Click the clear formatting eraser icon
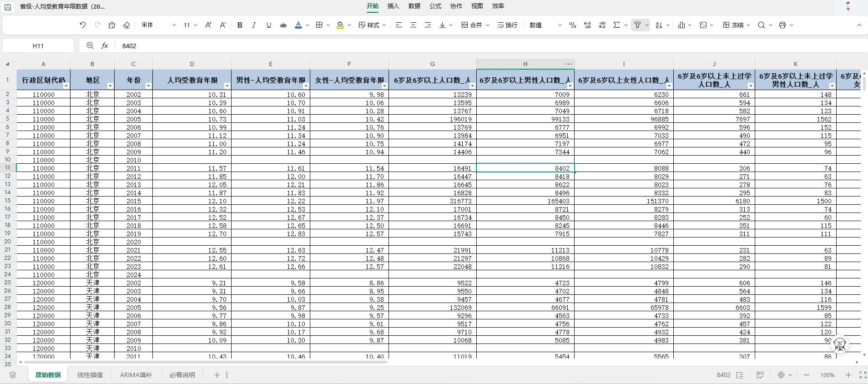This screenshot has height=384, width=868. point(126,25)
